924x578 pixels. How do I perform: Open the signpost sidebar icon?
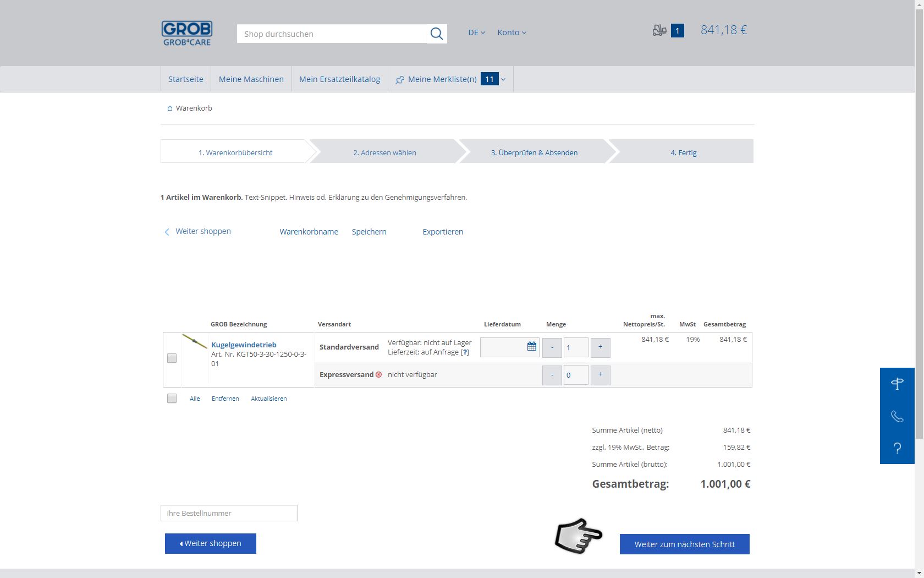(897, 384)
